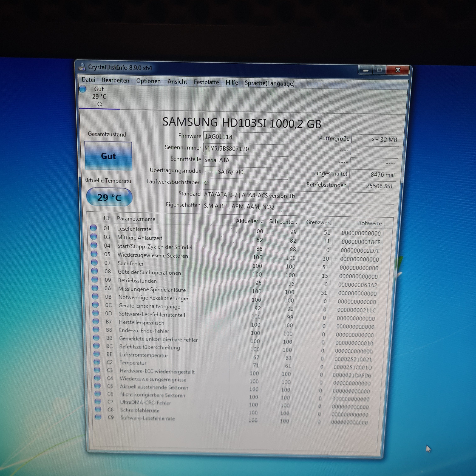The width and height of the screenshot is (476, 476).
Task: Open the Ansicht menu
Action: tap(177, 82)
